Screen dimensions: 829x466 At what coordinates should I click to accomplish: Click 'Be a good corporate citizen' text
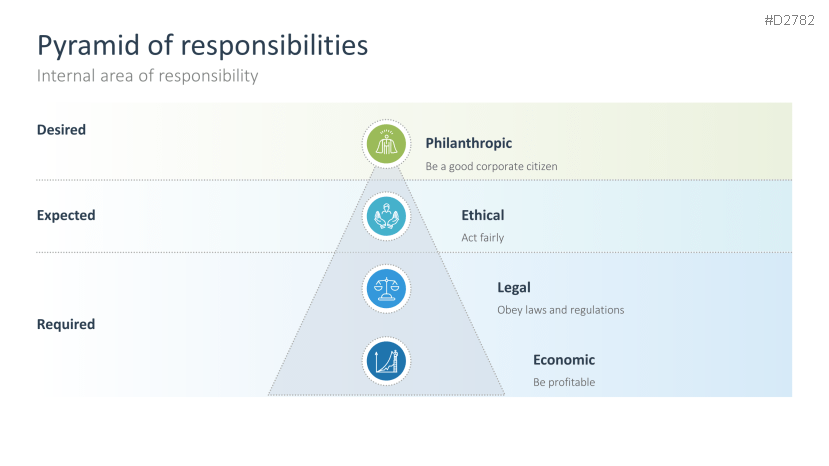[491, 166]
